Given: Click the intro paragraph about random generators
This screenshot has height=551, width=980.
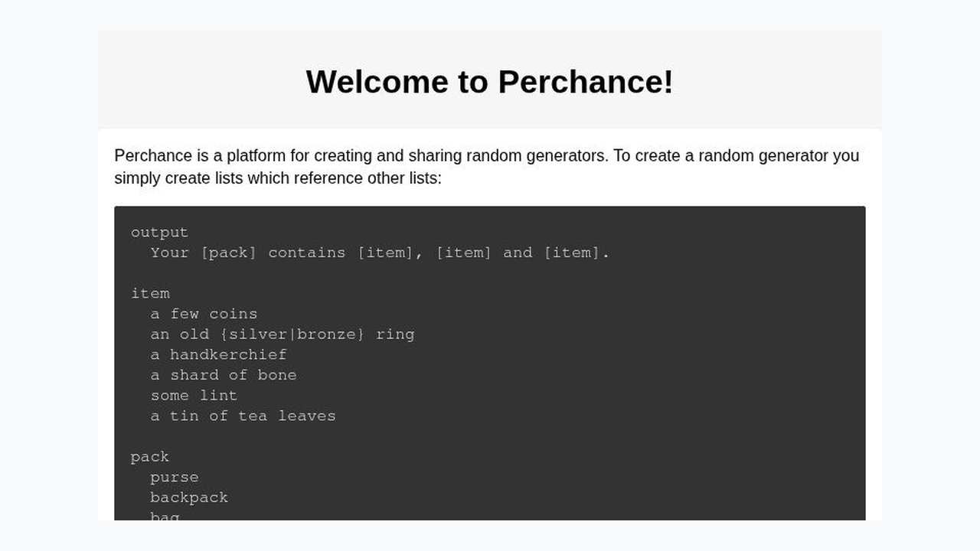Looking at the screenshot, I should (x=487, y=167).
